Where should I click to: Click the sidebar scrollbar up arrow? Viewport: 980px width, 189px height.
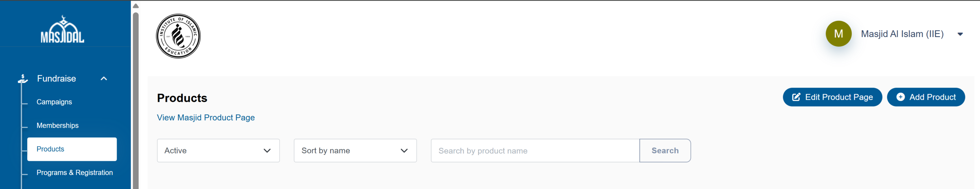pyautogui.click(x=136, y=6)
